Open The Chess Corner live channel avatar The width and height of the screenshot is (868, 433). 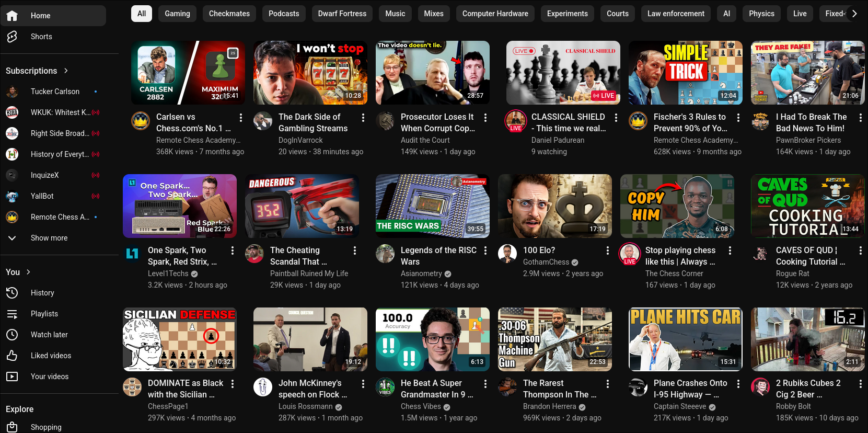(630, 254)
